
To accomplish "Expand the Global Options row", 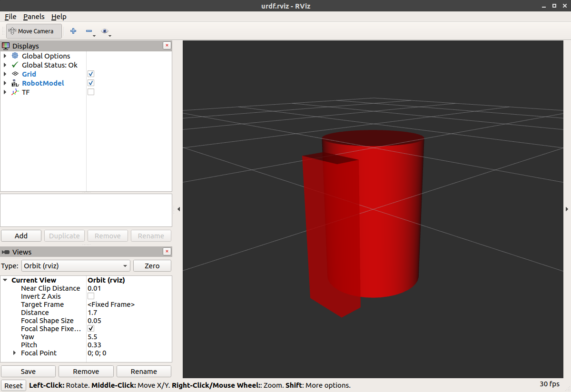I will (5, 56).
